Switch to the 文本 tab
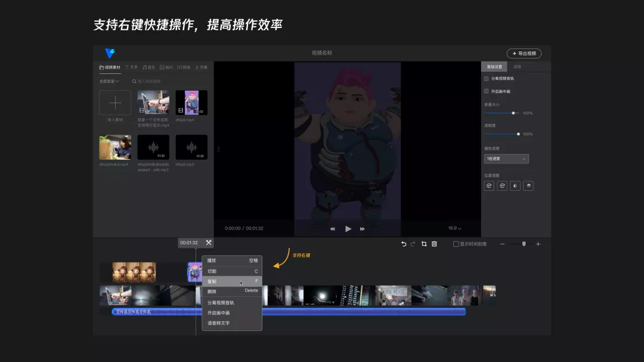The height and width of the screenshot is (362, 644). tap(131, 67)
